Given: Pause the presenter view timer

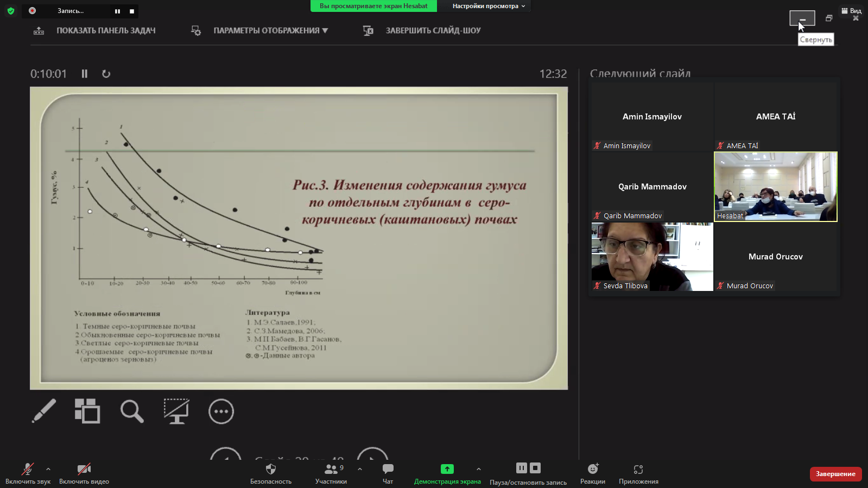Looking at the screenshot, I should (x=85, y=74).
